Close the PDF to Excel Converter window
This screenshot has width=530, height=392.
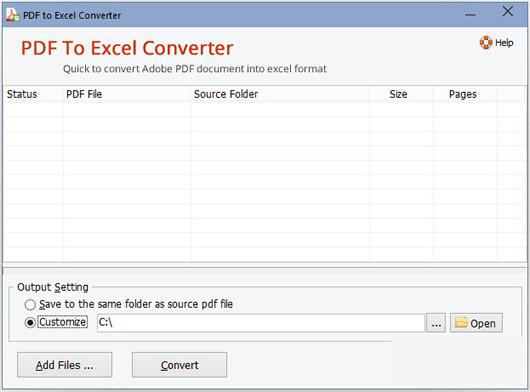(x=508, y=12)
